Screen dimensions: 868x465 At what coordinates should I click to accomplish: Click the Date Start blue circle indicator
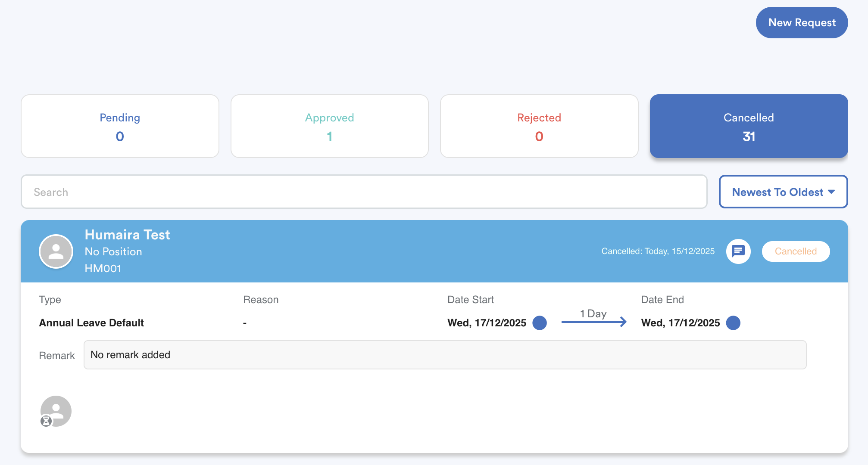539,323
